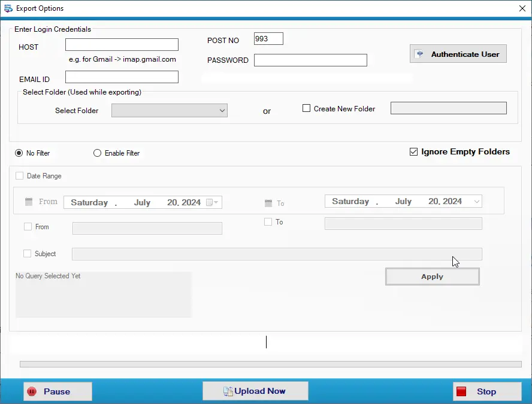Select the No Filter radio button
532x404 pixels.
click(x=18, y=153)
